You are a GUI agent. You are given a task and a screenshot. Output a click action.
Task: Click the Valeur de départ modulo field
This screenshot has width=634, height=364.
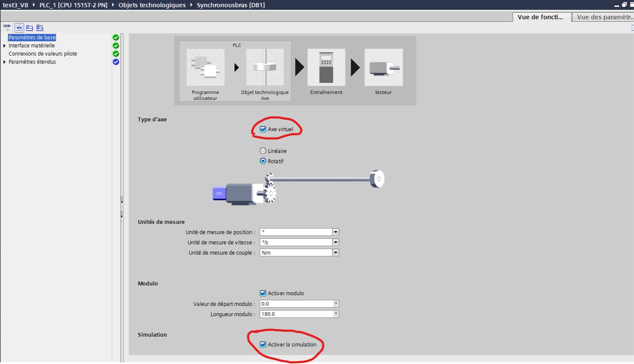pos(299,304)
